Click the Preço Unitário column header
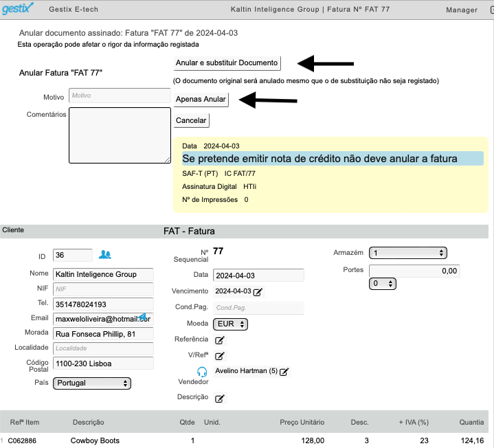The height and width of the screenshot is (448, 494). click(x=302, y=423)
